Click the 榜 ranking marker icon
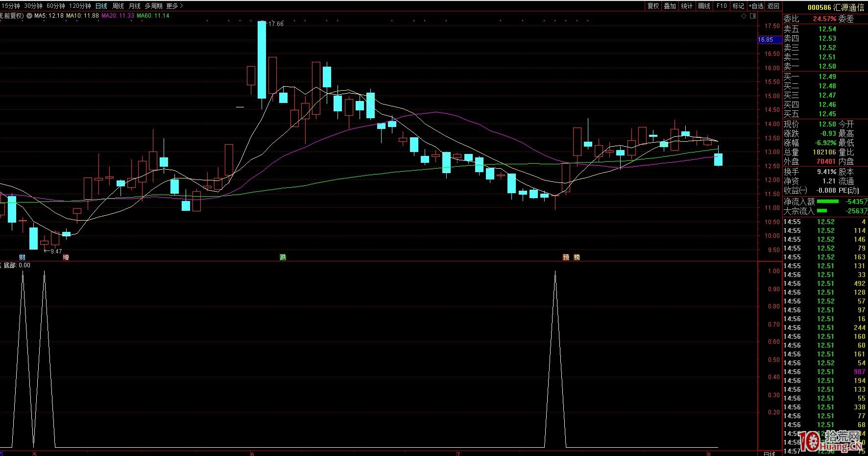The width and height of the screenshot is (868, 456). [x=577, y=257]
